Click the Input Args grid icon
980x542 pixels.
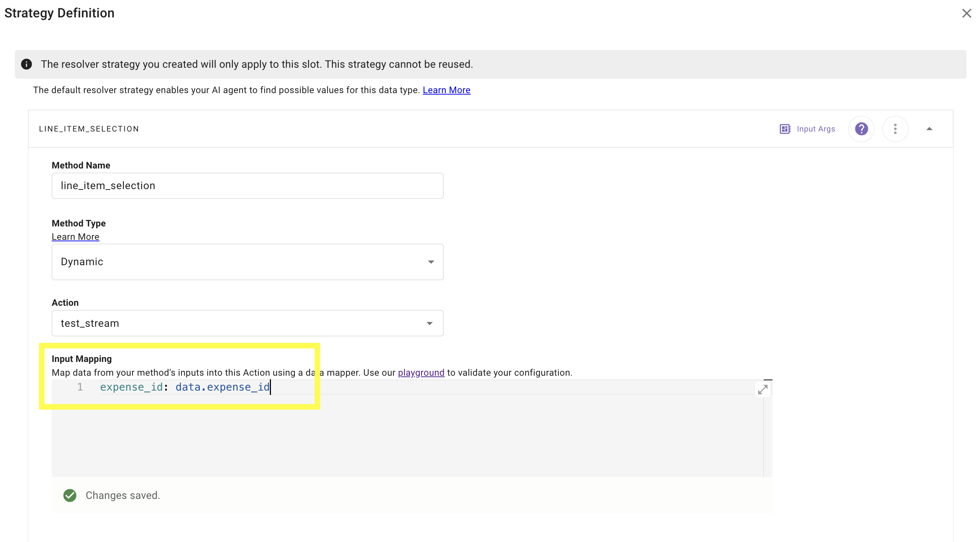[x=785, y=129]
